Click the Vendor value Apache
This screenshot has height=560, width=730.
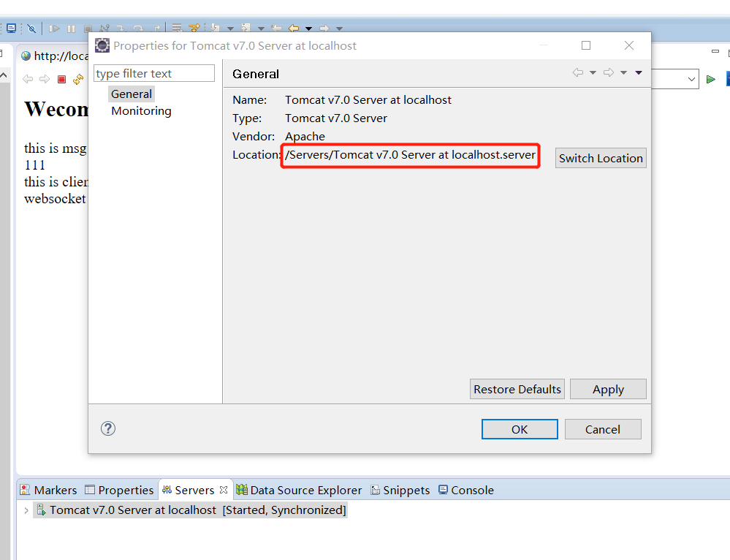pyautogui.click(x=305, y=137)
